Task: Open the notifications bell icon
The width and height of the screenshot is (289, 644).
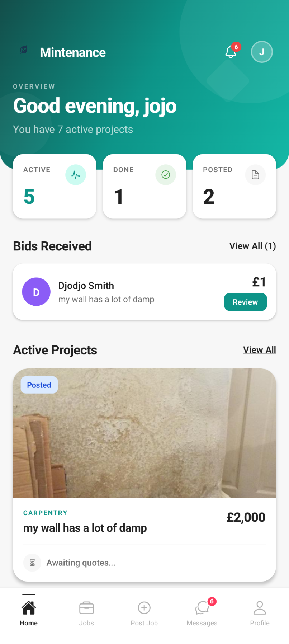Action: pos(231,52)
